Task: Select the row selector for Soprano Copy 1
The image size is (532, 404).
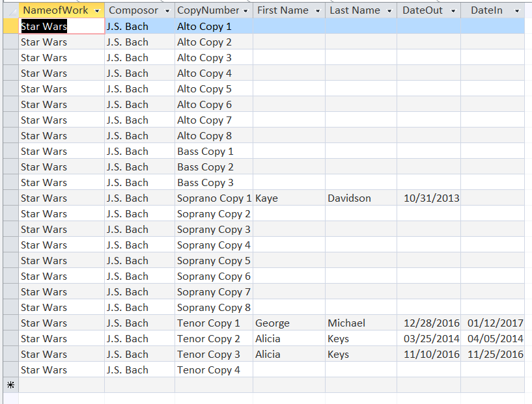Action: point(11,198)
